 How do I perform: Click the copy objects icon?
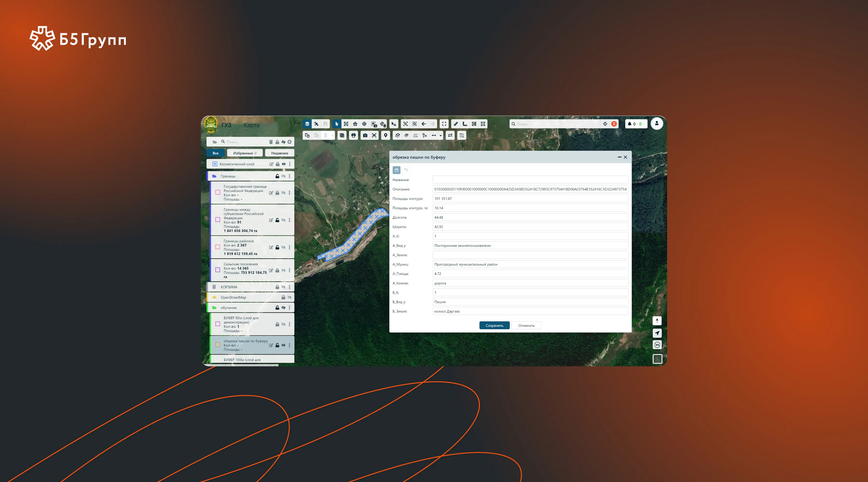click(307, 135)
